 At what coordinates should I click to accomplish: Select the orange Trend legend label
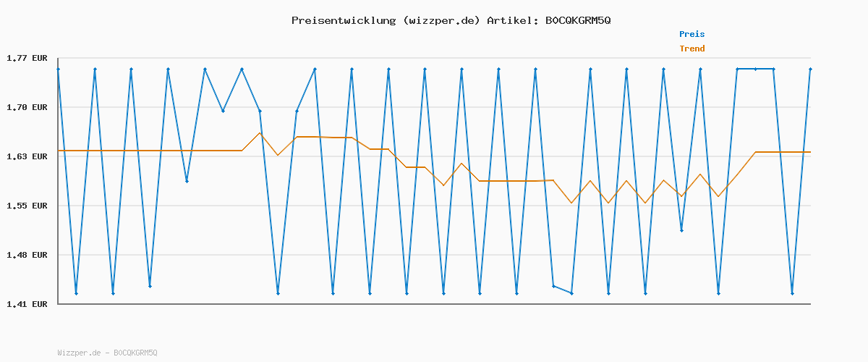click(692, 49)
